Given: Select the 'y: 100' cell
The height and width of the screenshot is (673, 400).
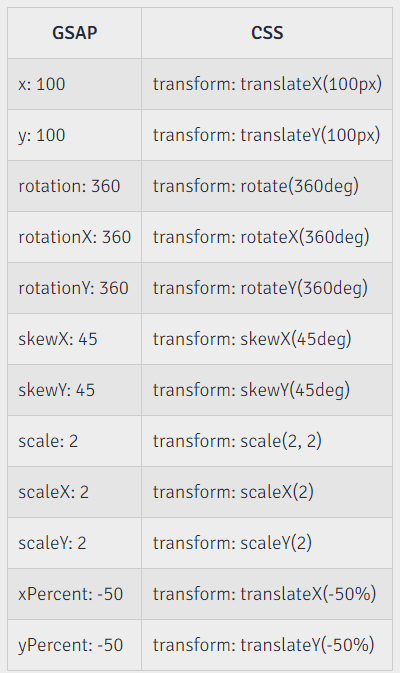Looking at the screenshot, I should (75, 135).
